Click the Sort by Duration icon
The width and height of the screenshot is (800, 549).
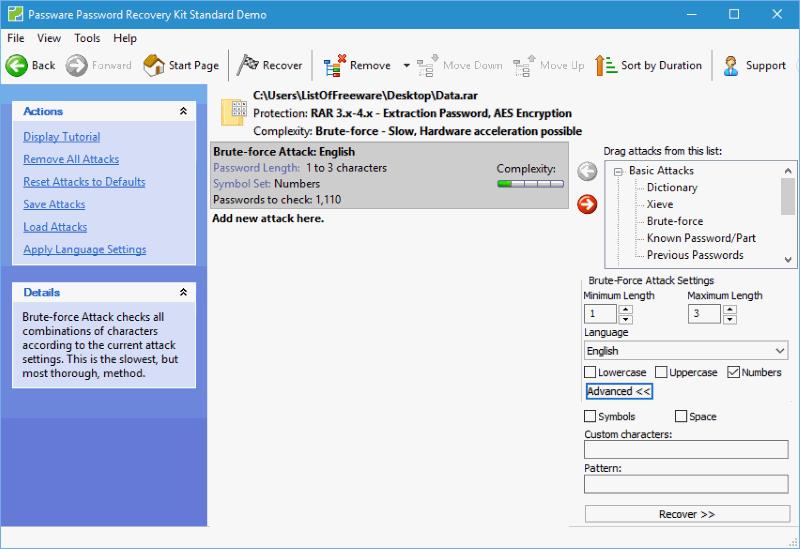click(606, 66)
